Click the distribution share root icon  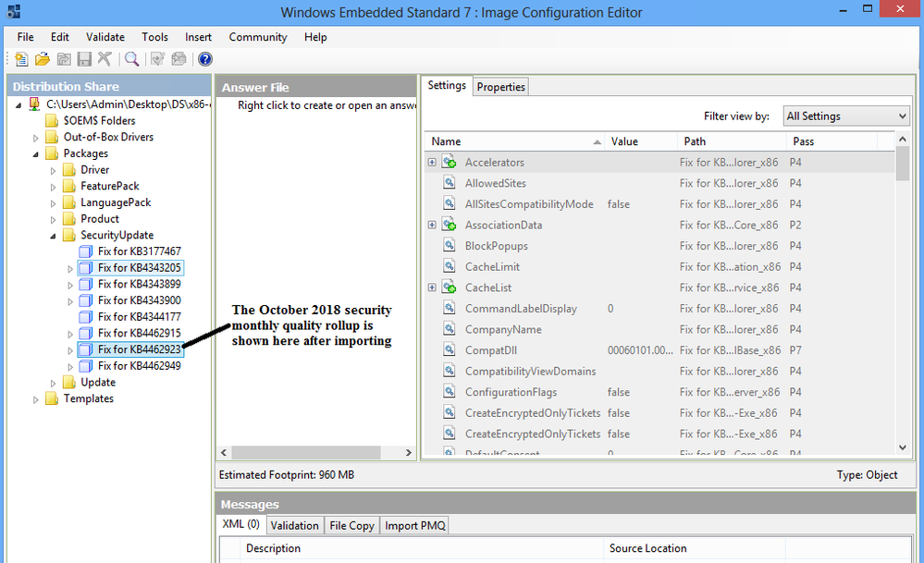(x=34, y=104)
